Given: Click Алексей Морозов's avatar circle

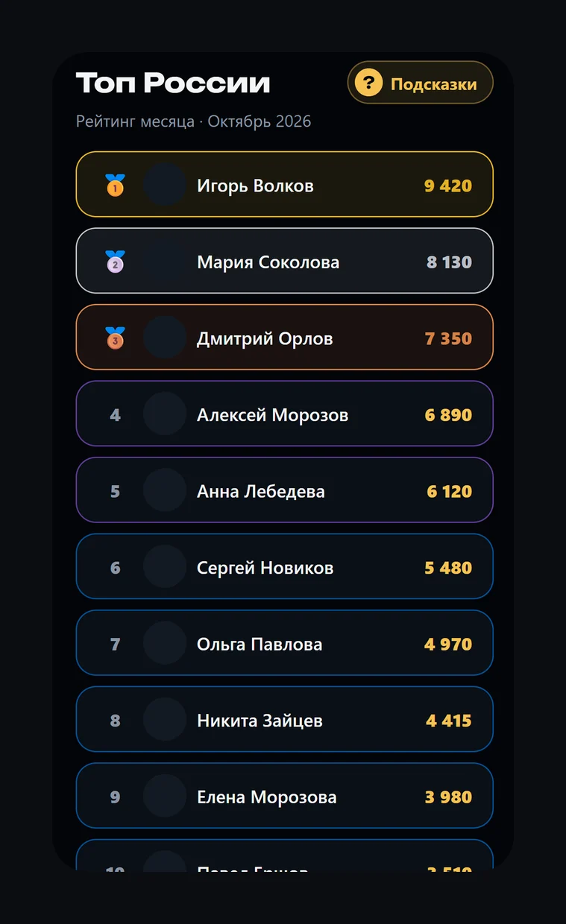Looking at the screenshot, I should pyautogui.click(x=164, y=414).
